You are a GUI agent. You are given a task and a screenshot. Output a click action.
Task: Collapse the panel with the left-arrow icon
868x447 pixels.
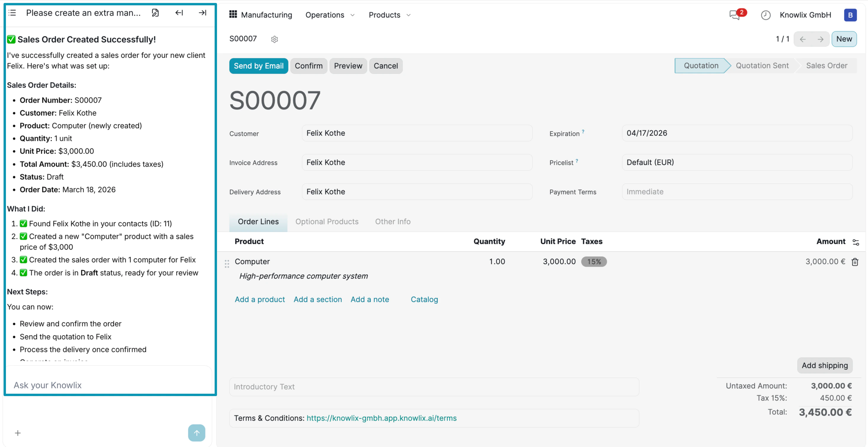tap(179, 13)
